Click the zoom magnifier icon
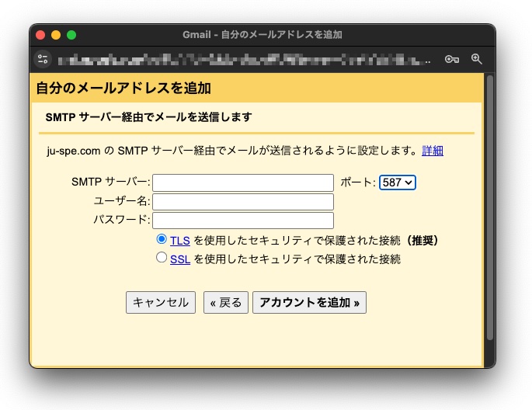Viewport: 532px width, 410px height. point(476,59)
